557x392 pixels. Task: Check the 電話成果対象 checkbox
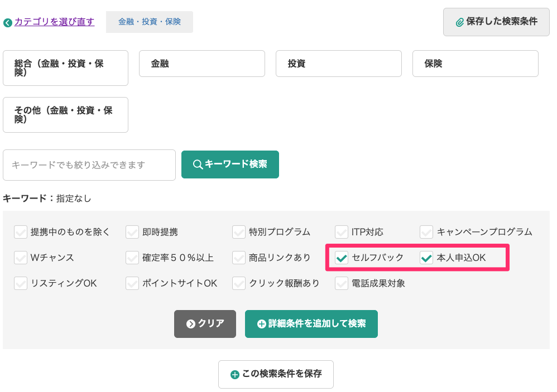coord(342,283)
